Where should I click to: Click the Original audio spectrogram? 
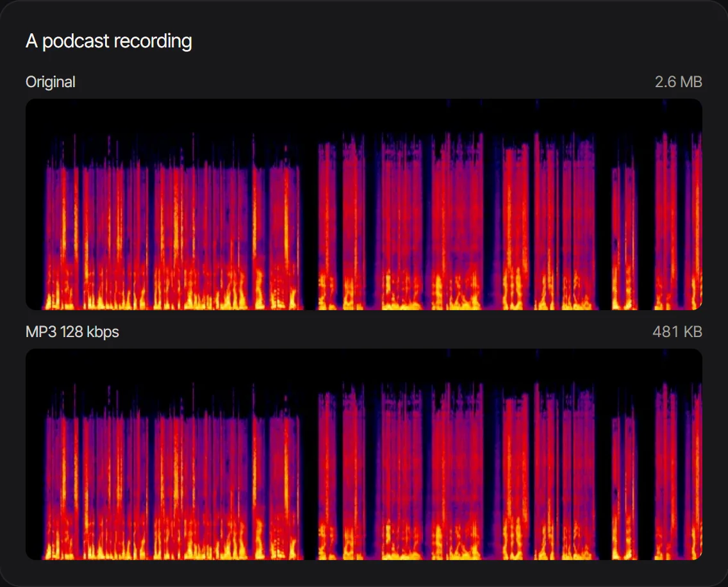coord(363,204)
